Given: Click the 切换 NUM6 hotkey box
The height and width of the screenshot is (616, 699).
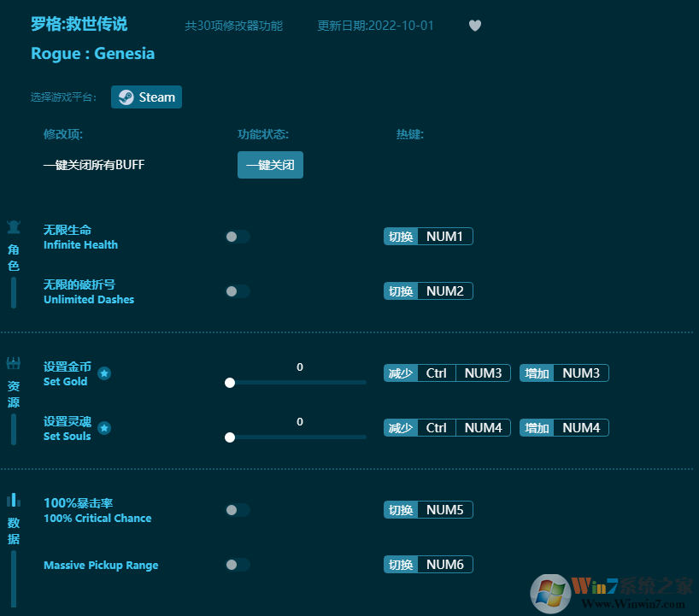Looking at the screenshot, I should point(428,565).
